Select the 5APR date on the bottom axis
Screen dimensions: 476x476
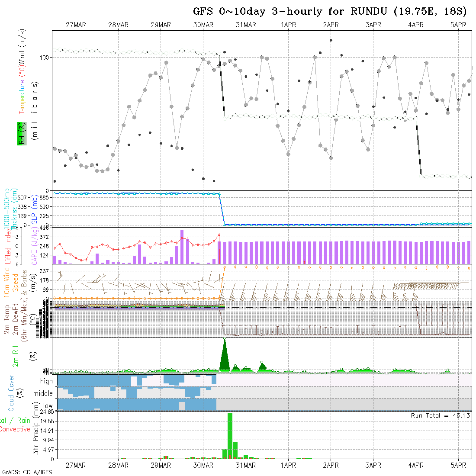click(458, 465)
